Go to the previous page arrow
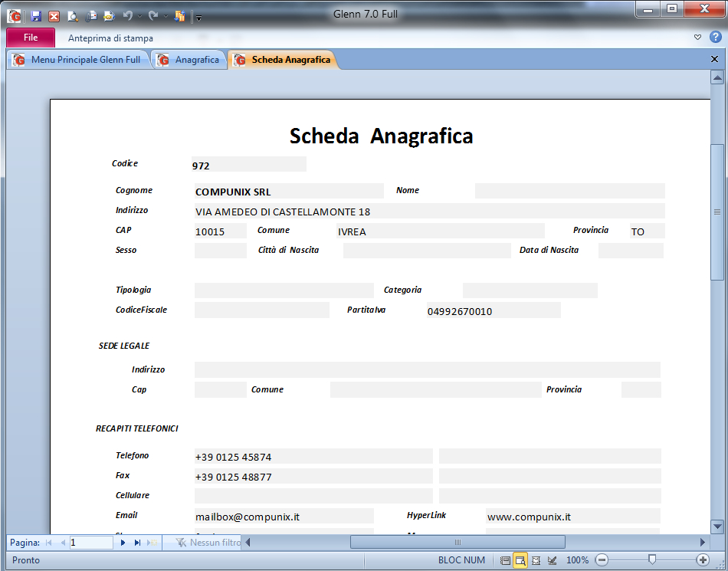728x571 pixels. pyautogui.click(x=62, y=542)
